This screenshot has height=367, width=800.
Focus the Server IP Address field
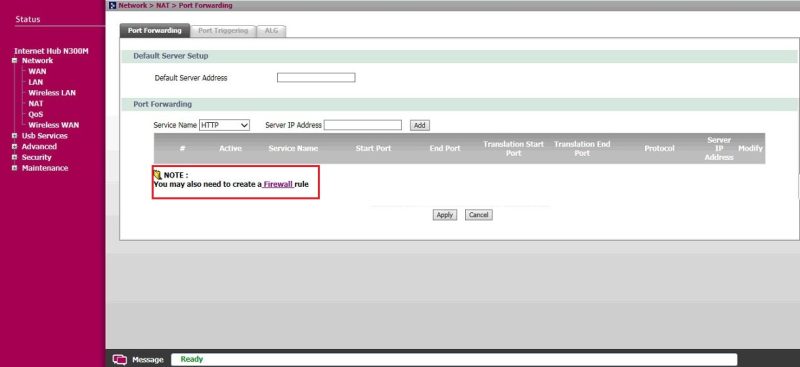(x=363, y=125)
